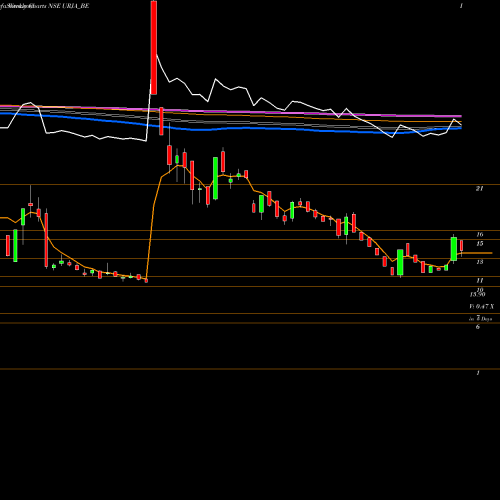Select the 15 price level label
The image size is (500, 500).
point(480,244)
